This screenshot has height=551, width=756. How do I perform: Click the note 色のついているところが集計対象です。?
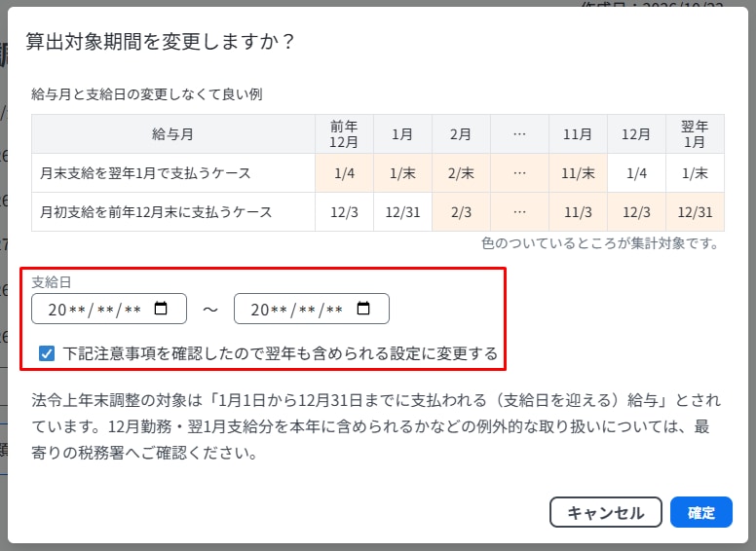pyautogui.click(x=600, y=243)
